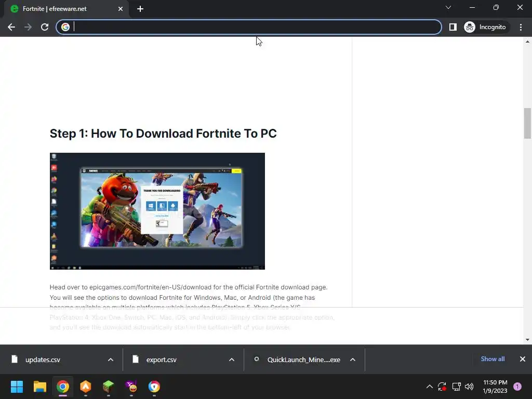Click the file icon beside updates.csv
Image resolution: width=532 pixels, height=399 pixels.
coord(14,359)
